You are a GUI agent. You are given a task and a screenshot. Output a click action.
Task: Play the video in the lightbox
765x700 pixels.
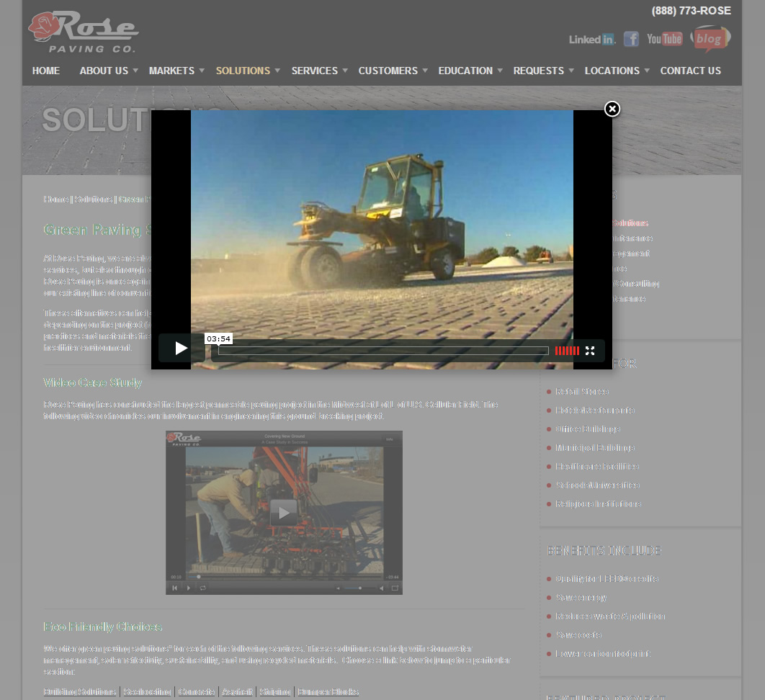(x=181, y=348)
